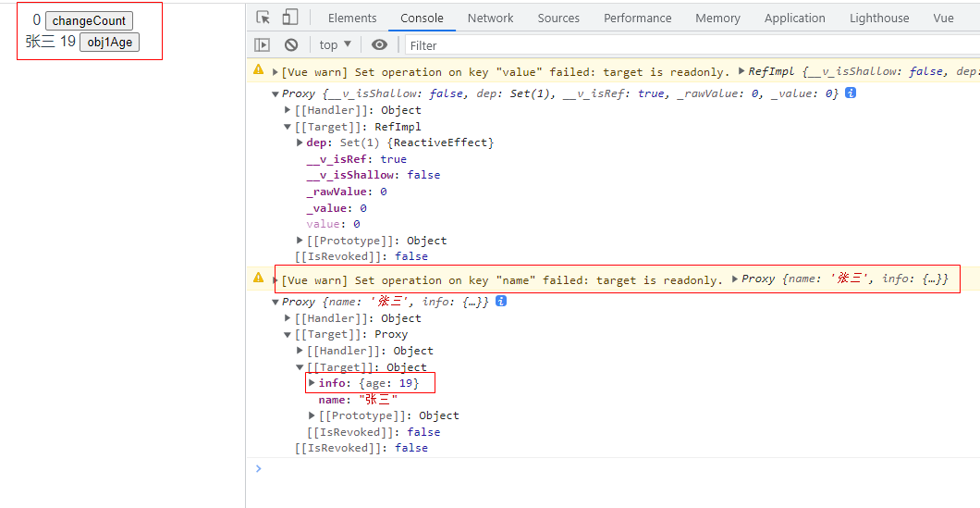Open the Network tab

[491, 19]
